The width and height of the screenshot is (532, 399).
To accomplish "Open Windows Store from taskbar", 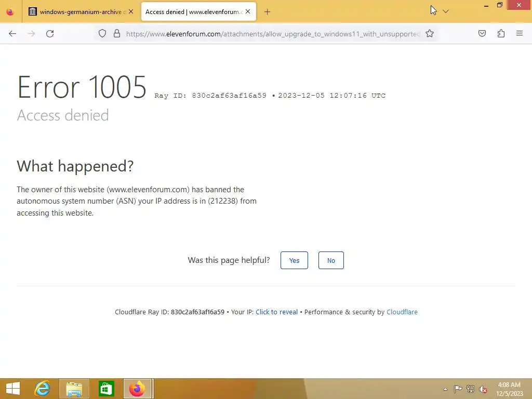I will (x=106, y=389).
